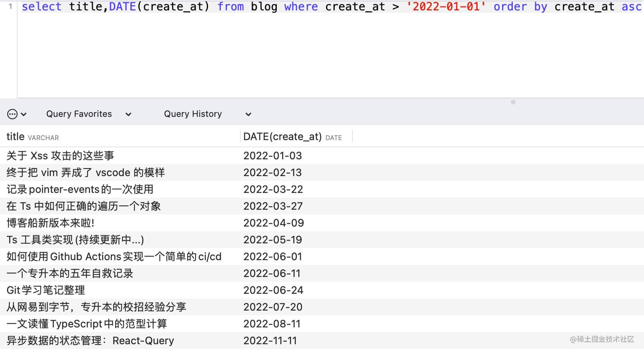Click inside the SQL query editor line
This screenshot has width=644, height=353.
pyautogui.click(x=332, y=7)
